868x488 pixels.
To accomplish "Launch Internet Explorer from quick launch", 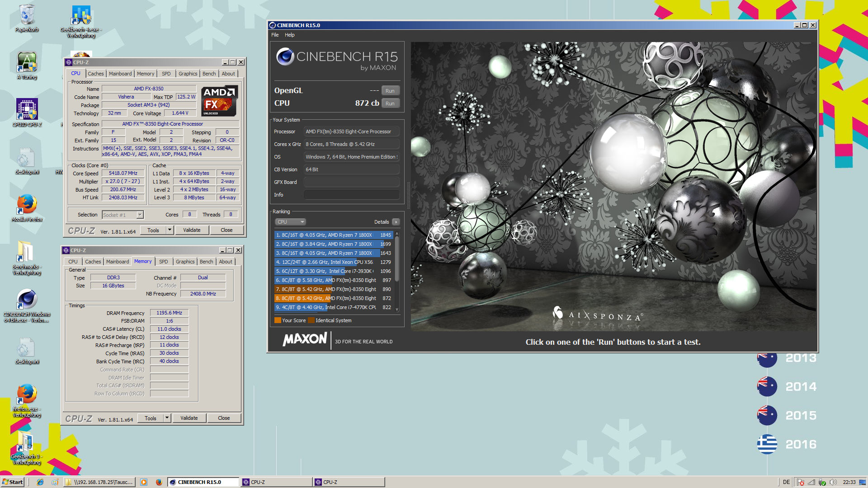I will pos(40,482).
